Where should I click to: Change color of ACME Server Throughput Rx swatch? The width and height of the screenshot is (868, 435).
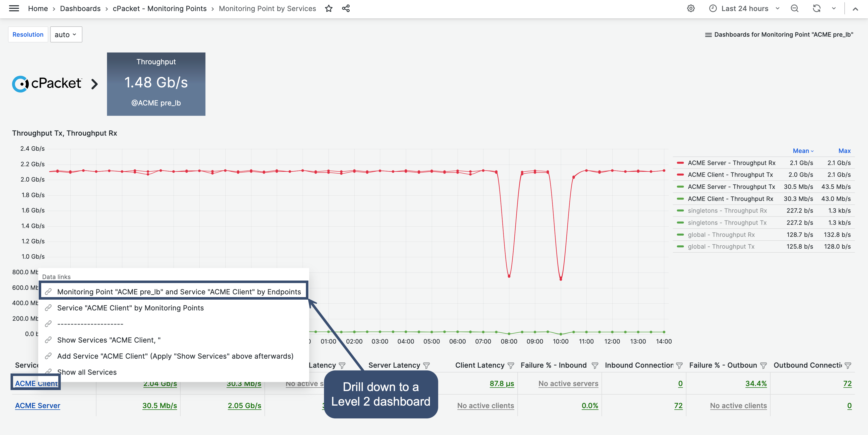pos(680,163)
